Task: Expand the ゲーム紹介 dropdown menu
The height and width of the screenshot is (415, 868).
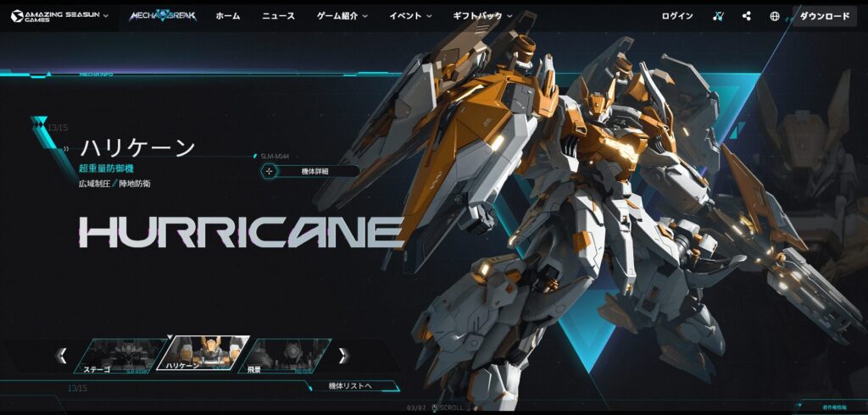Action: pyautogui.click(x=342, y=16)
